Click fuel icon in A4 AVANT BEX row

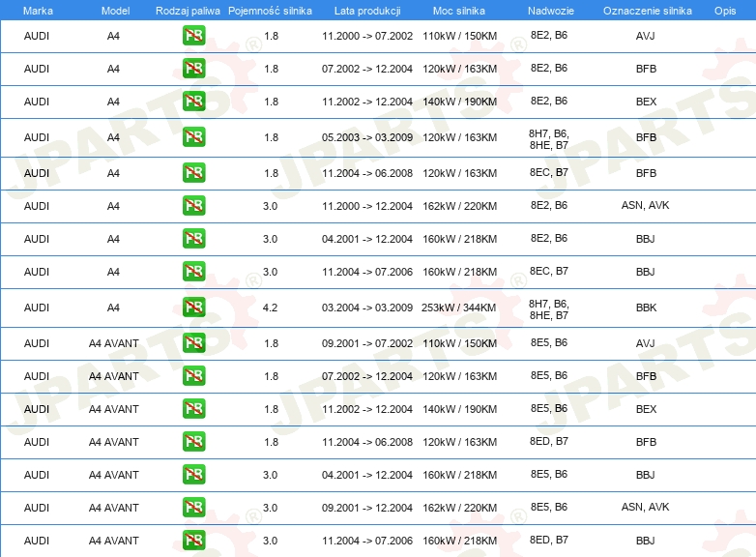point(193,408)
